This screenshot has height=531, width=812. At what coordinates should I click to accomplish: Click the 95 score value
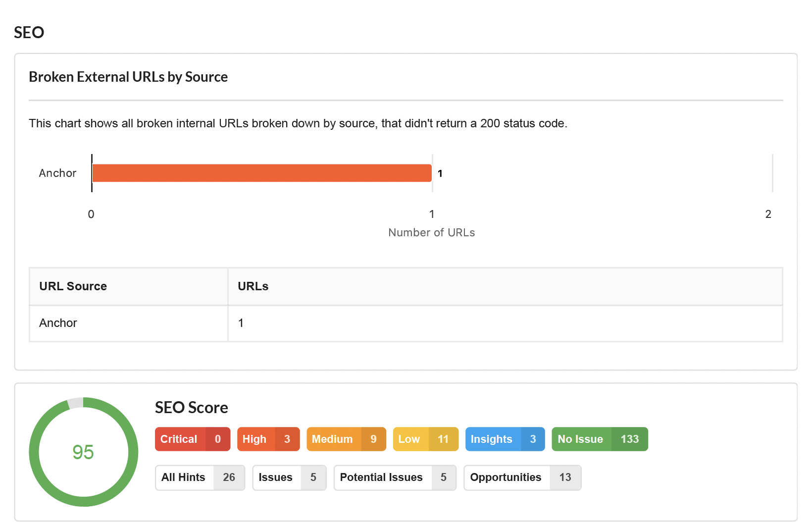pos(83,452)
